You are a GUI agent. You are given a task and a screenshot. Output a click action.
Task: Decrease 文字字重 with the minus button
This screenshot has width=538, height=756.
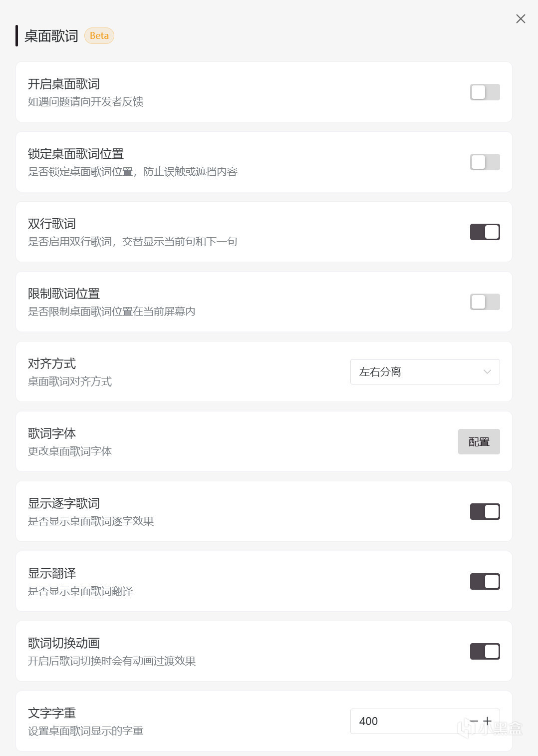pos(474,721)
